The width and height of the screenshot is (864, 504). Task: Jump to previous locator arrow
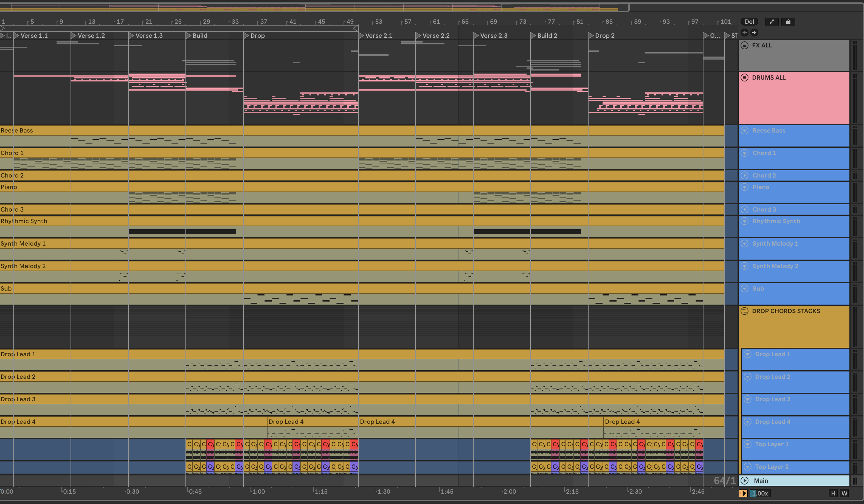coord(744,33)
